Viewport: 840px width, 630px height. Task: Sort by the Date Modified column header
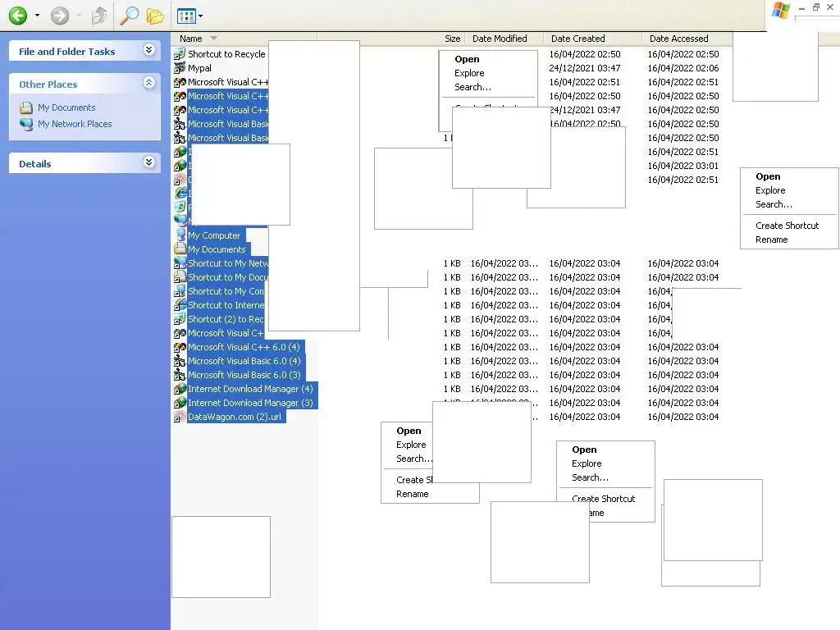click(x=500, y=39)
